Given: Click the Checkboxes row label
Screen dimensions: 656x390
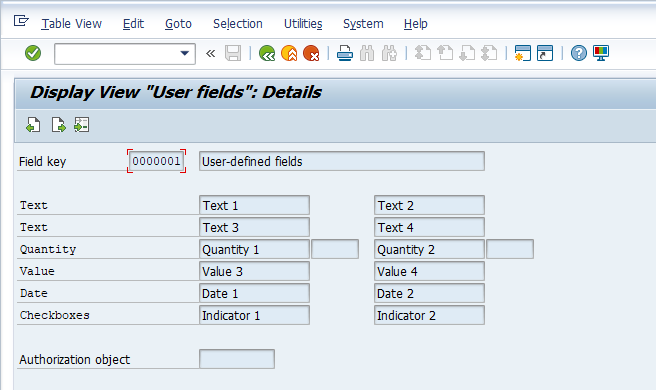Looking at the screenshot, I should pyautogui.click(x=55, y=315).
